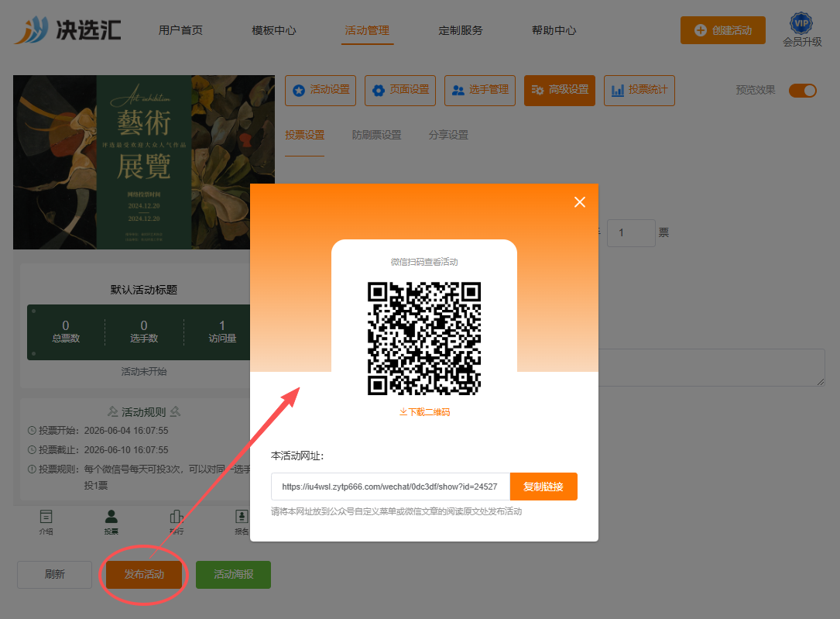The width and height of the screenshot is (840, 619).
Task: Click the 默认活动标题 text
Action: [x=143, y=290]
